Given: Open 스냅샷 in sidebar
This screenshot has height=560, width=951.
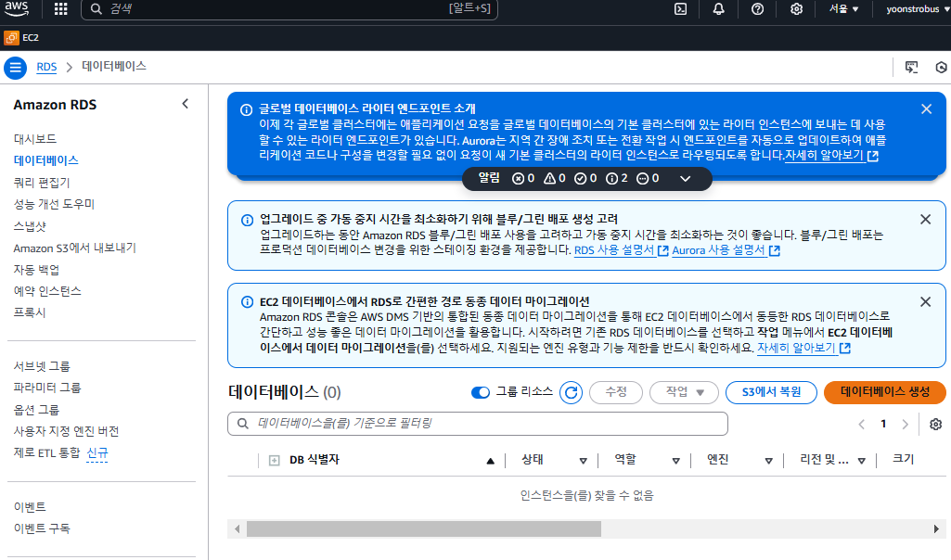Looking at the screenshot, I should [30, 226].
